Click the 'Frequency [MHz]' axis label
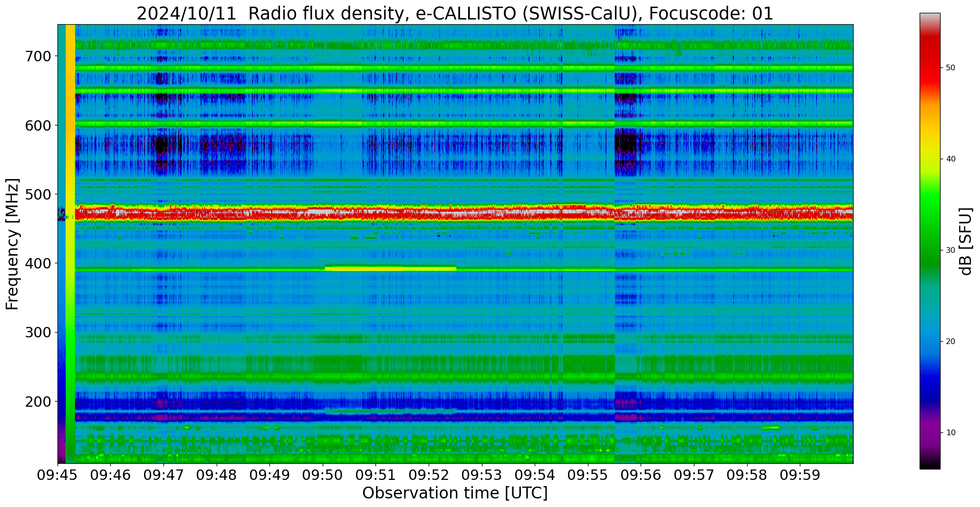The image size is (980, 507). (x=13, y=244)
